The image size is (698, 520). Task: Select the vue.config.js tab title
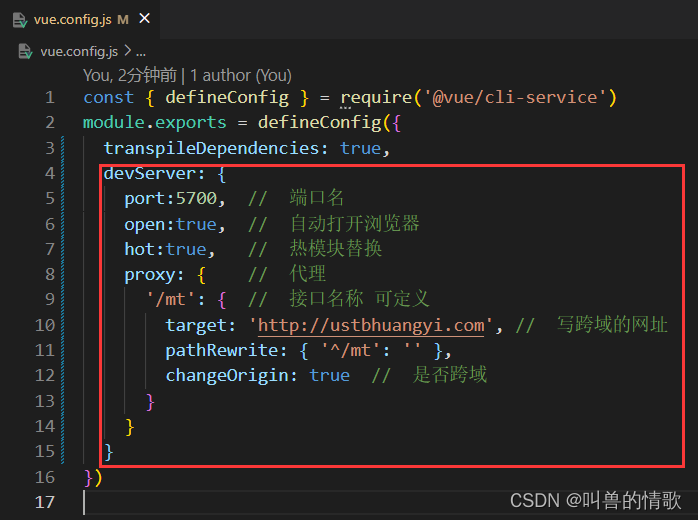[73, 20]
